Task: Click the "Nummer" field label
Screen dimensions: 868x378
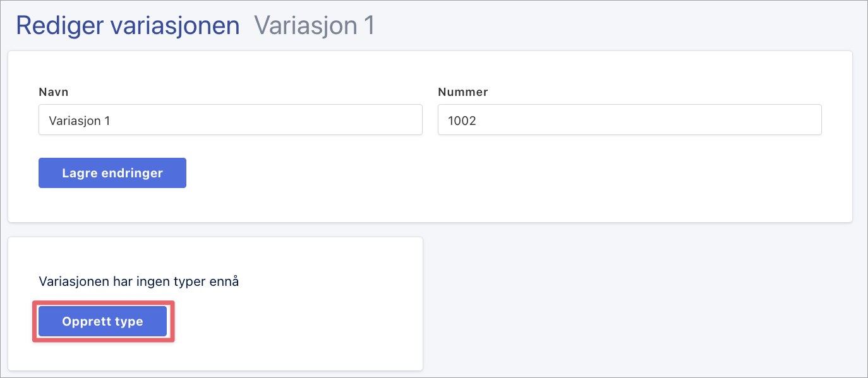Action: [x=462, y=92]
